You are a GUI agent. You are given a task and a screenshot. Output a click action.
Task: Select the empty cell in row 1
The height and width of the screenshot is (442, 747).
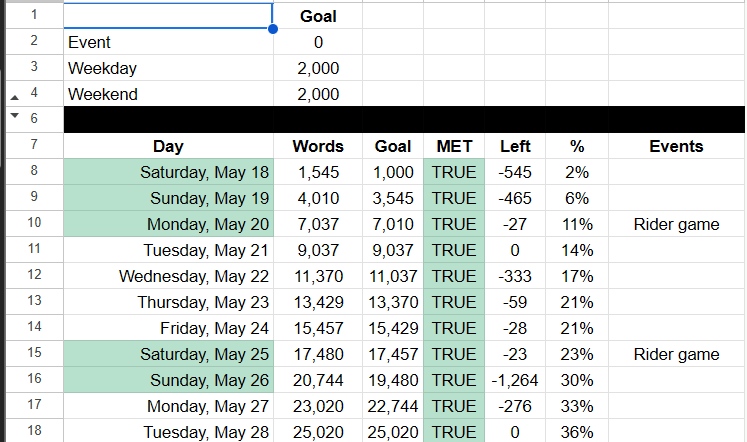point(168,16)
